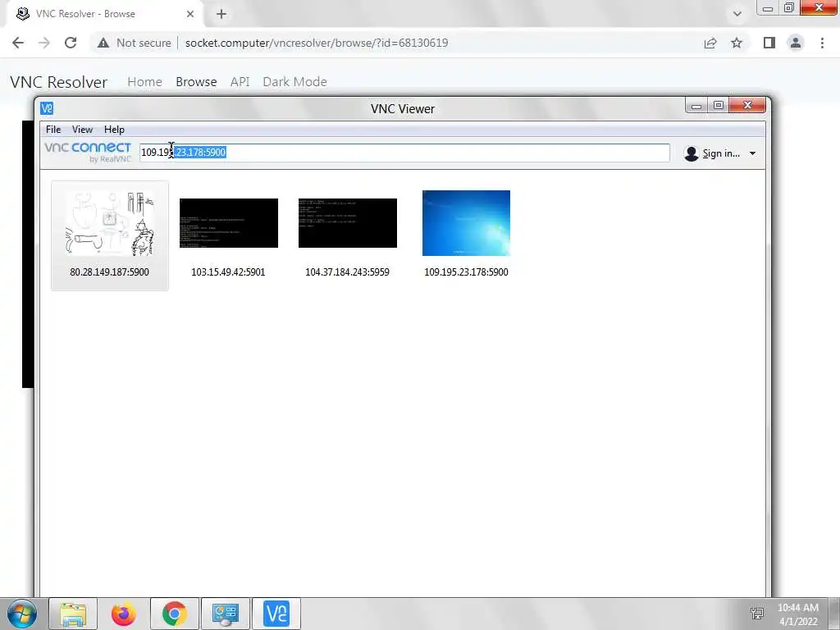Open the API link on VNC Resolver
Viewport: 840px width, 630px height.
(x=240, y=82)
